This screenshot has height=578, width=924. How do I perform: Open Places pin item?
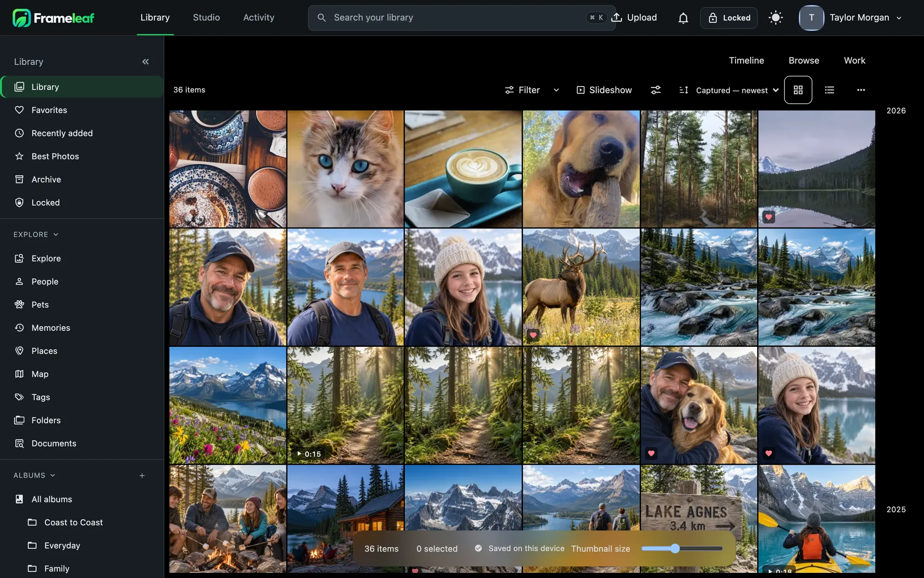pyautogui.click(x=82, y=351)
